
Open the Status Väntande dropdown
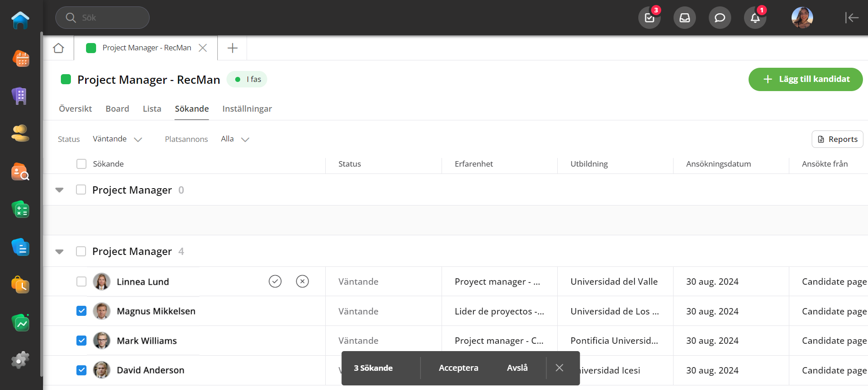pyautogui.click(x=118, y=139)
